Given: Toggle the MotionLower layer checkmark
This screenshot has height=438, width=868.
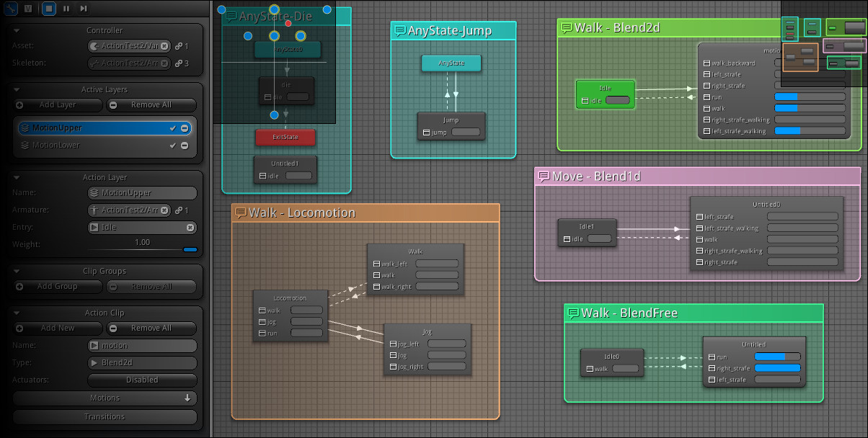Looking at the screenshot, I should point(172,146).
